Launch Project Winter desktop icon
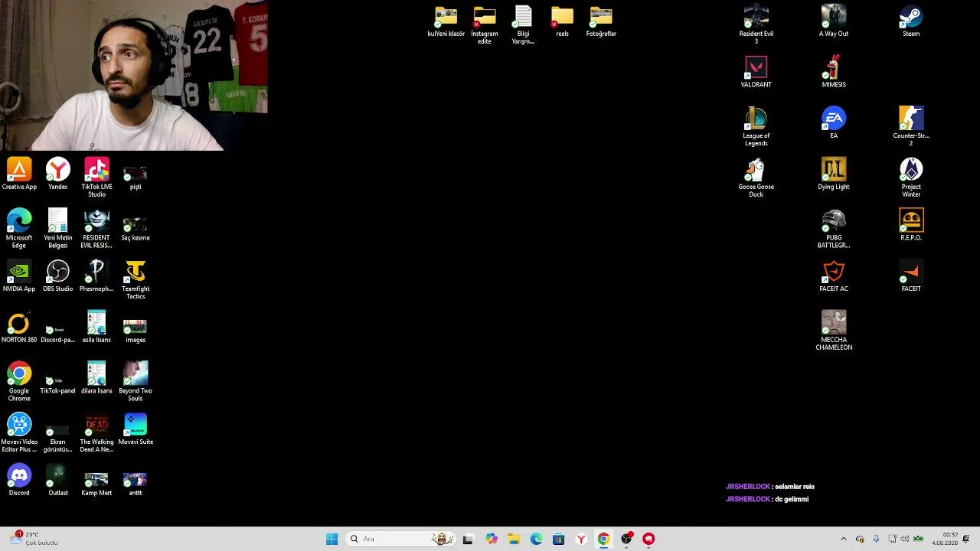This screenshot has width=980, height=551. tap(911, 178)
